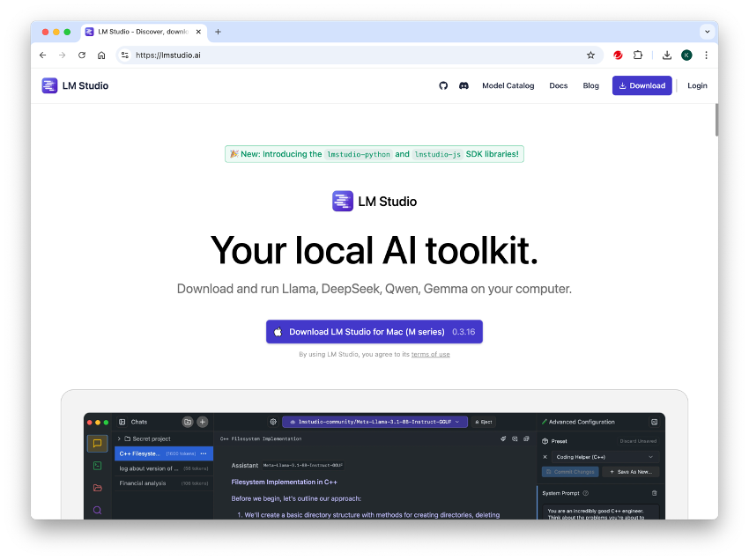This screenshot has height=560, width=749.
Task: Open the model settings gear icon
Action: pos(273,422)
